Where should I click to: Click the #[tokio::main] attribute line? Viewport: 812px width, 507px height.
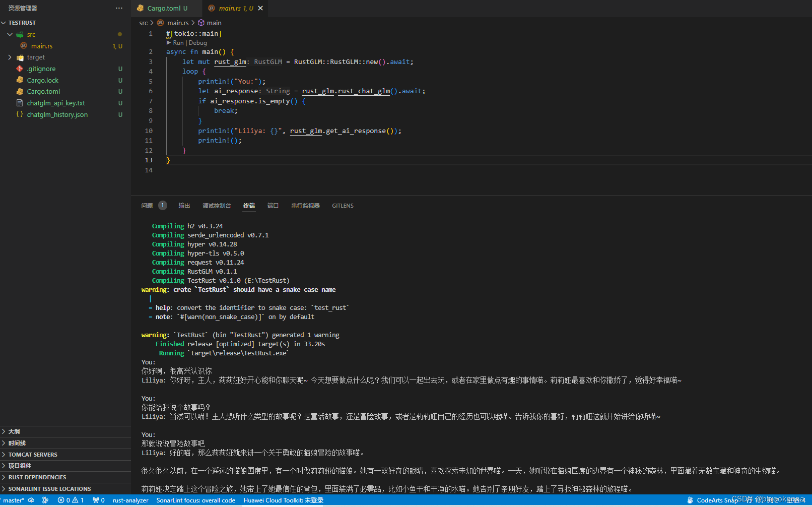tap(194, 34)
